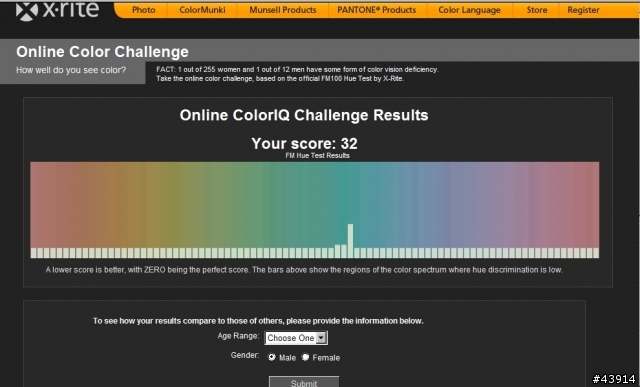This screenshot has width=640, height=387.
Task: Open PANTONE Products menu
Action: pyautogui.click(x=376, y=10)
